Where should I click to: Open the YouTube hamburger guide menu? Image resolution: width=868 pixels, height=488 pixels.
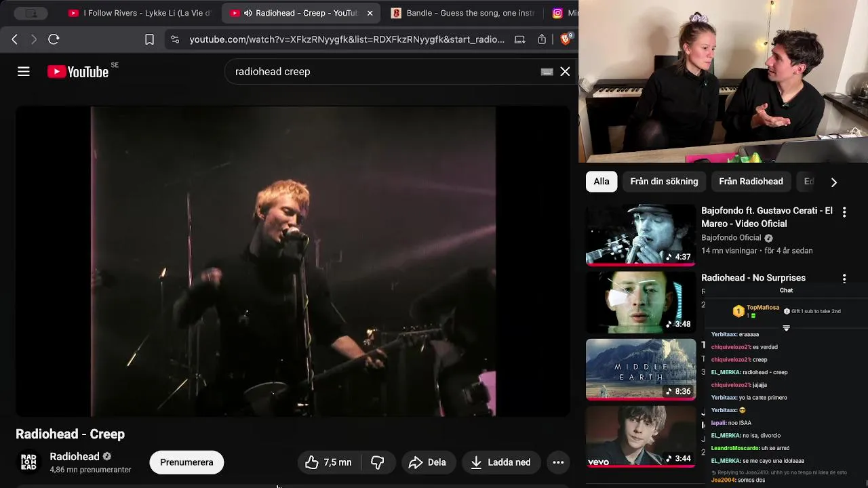24,71
